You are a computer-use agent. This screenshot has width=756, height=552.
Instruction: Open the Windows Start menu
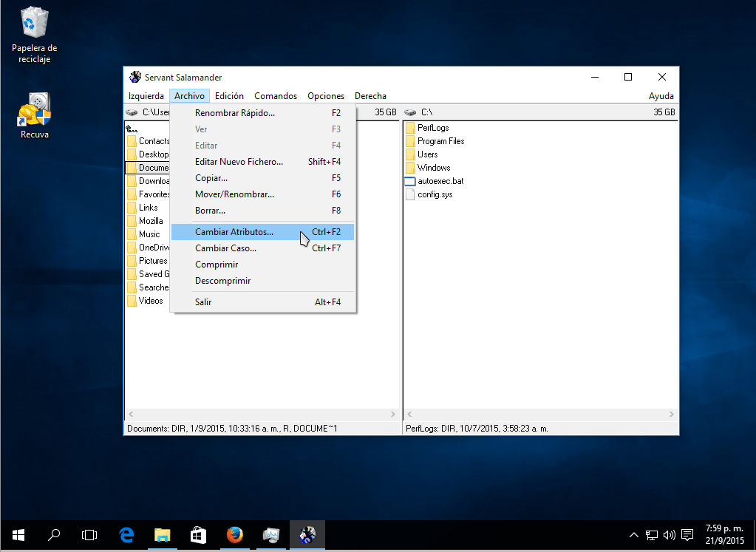[18, 535]
